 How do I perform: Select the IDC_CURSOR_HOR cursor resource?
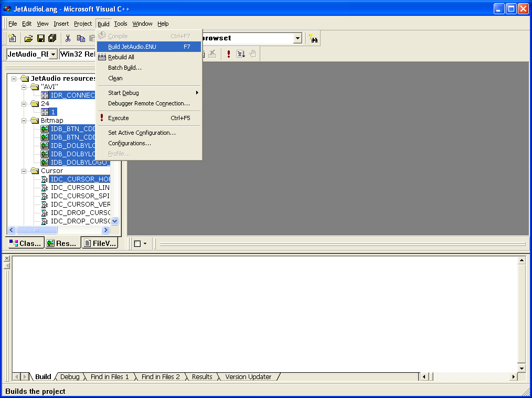point(80,179)
